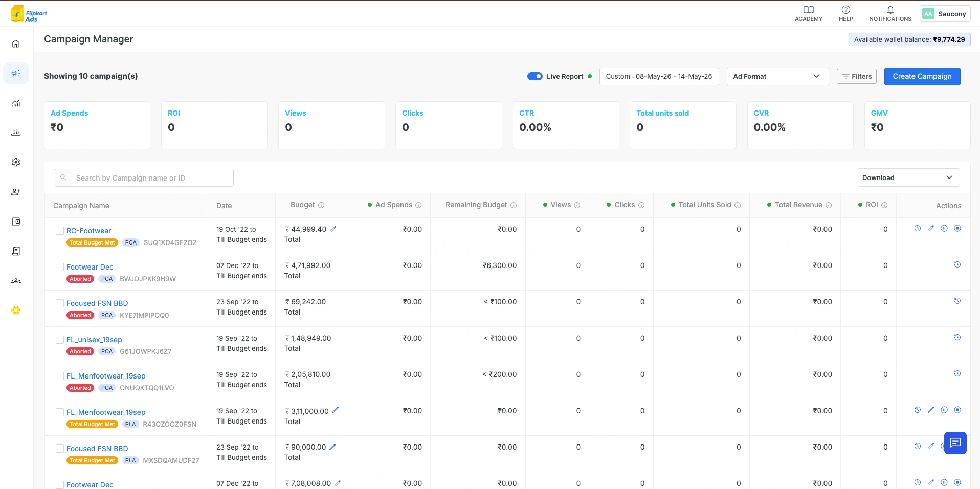
Task: Open the Saucony account menu
Action: [x=945, y=14]
